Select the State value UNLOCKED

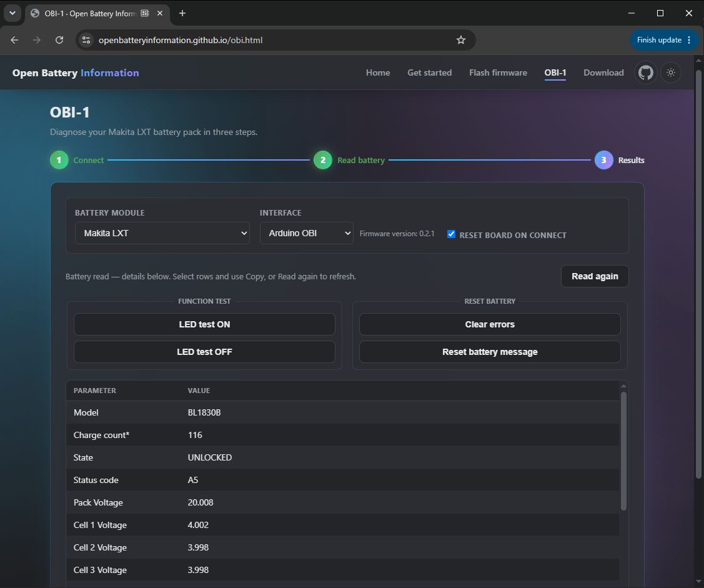click(x=210, y=457)
